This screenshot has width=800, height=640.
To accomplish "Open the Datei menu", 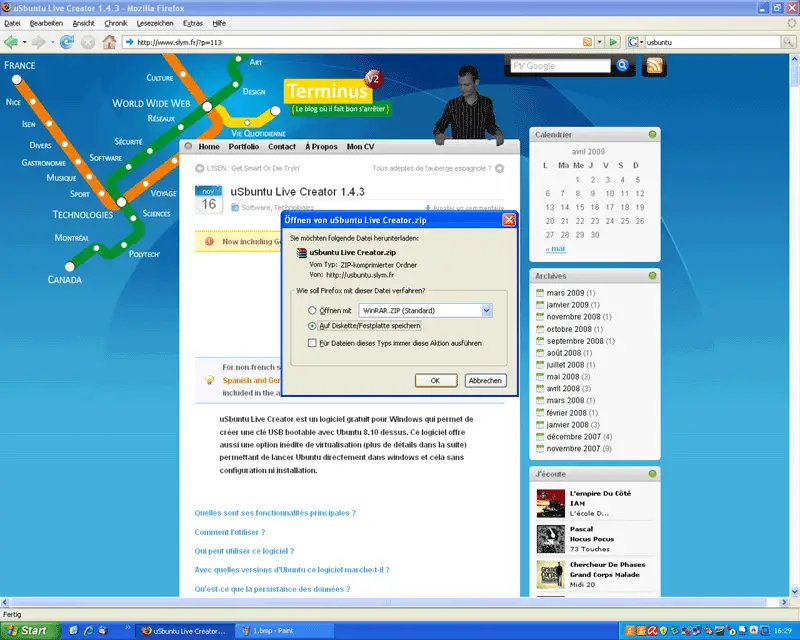I will click(x=12, y=23).
